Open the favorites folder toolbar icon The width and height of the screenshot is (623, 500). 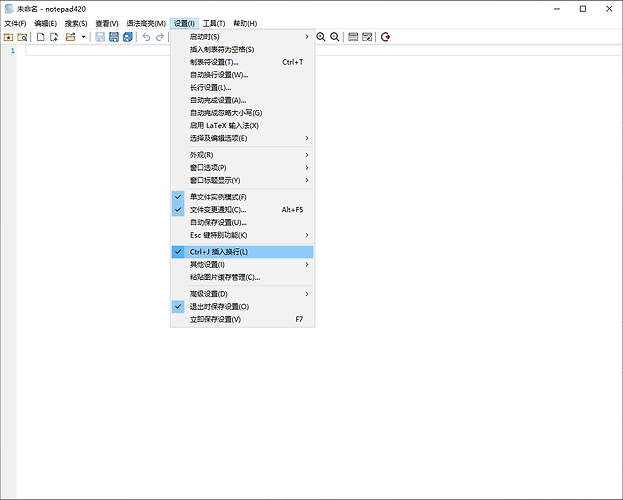pos(8,37)
